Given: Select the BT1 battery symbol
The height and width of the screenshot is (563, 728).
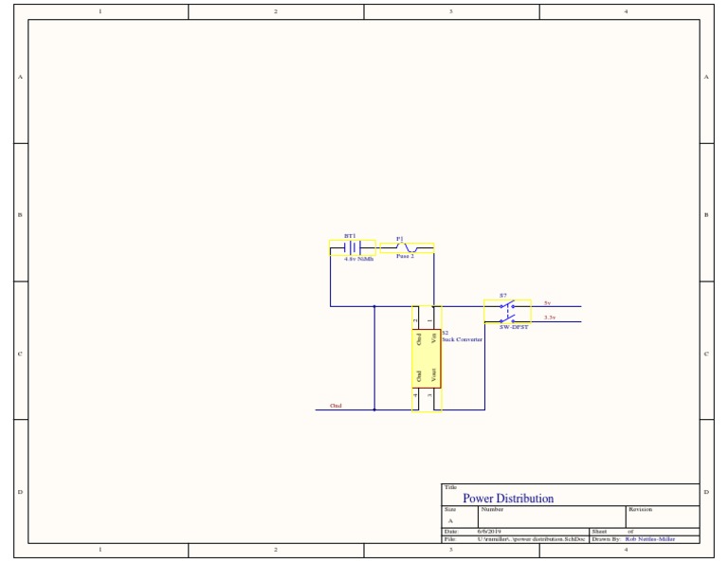Looking at the screenshot, I should point(353,247).
